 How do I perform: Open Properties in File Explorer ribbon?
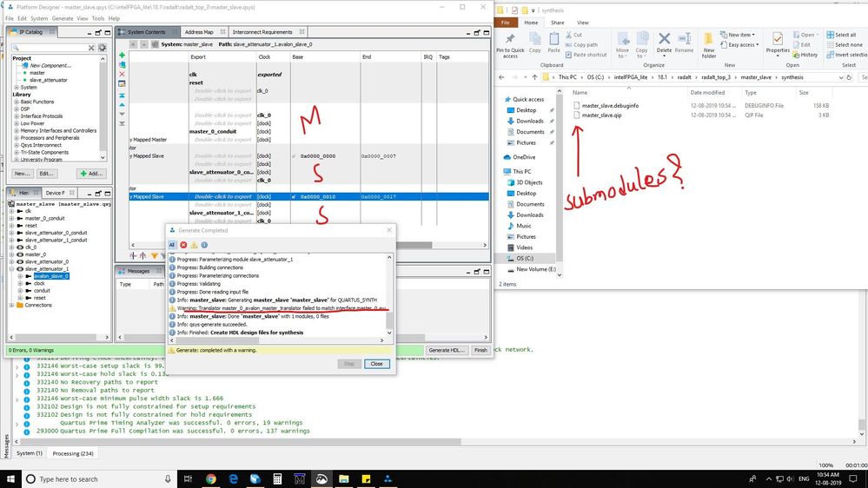point(778,43)
